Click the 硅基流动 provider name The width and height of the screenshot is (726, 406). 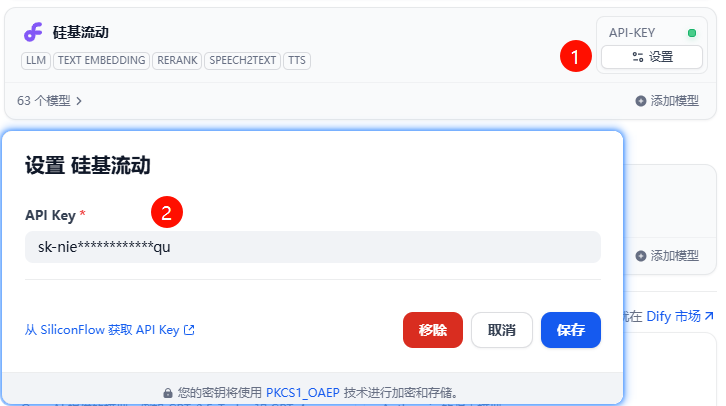pos(81,32)
